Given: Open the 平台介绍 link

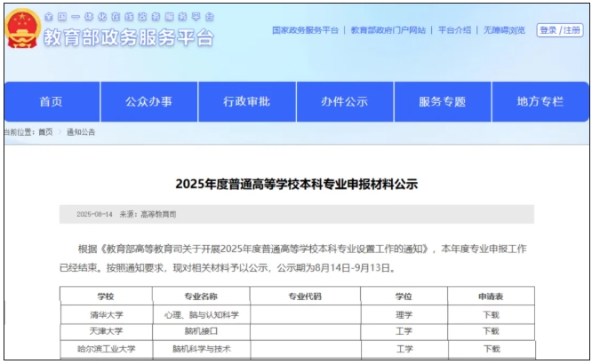Looking at the screenshot, I should 454,30.
